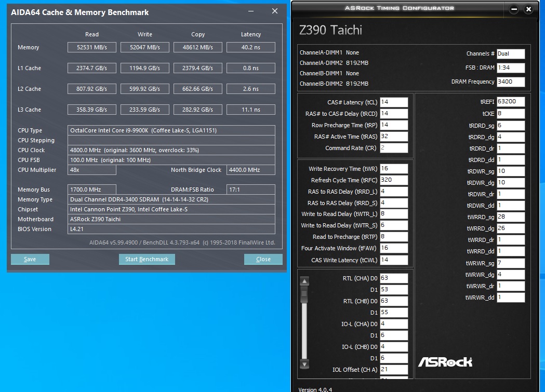Click the tRRD_S value field
The width and height of the screenshot is (545, 392).
[394, 203]
